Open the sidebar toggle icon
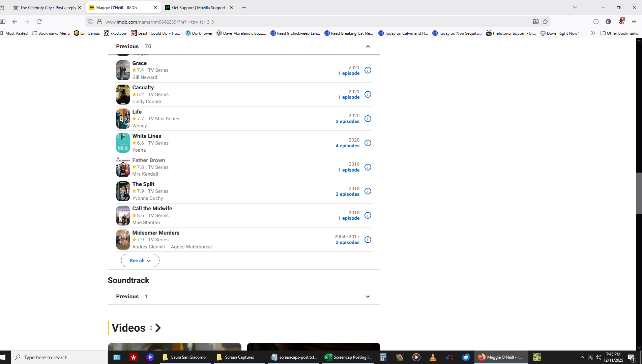Viewport: 642px width, 364px height. pyautogui.click(x=3, y=22)
